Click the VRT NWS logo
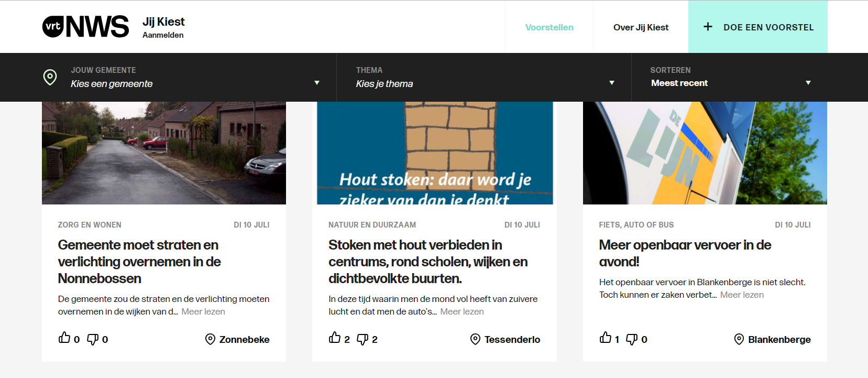 (x=85, y=27)
